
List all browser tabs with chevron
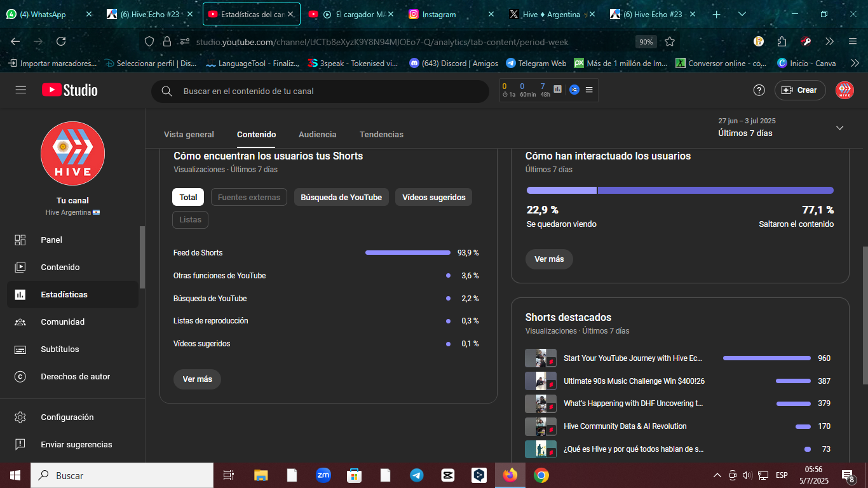tap(742, 14)
